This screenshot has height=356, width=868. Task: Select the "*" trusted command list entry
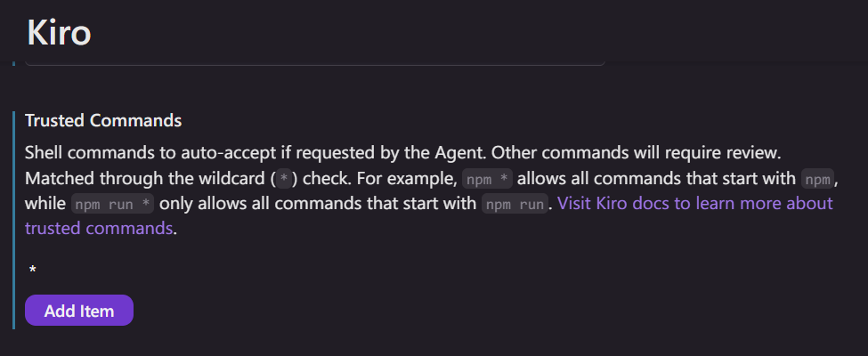[x=33, y=270]
